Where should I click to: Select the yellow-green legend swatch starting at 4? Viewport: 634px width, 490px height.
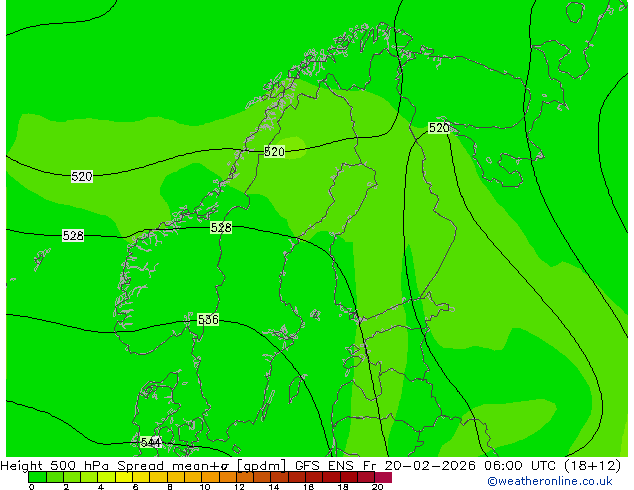[x=107, y=477]
